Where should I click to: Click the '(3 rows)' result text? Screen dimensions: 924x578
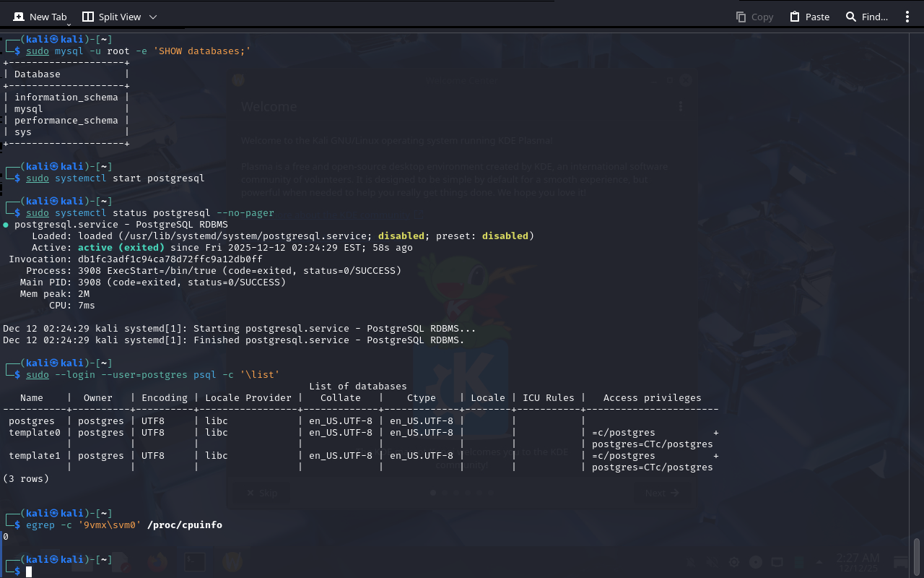pos(26,479)
